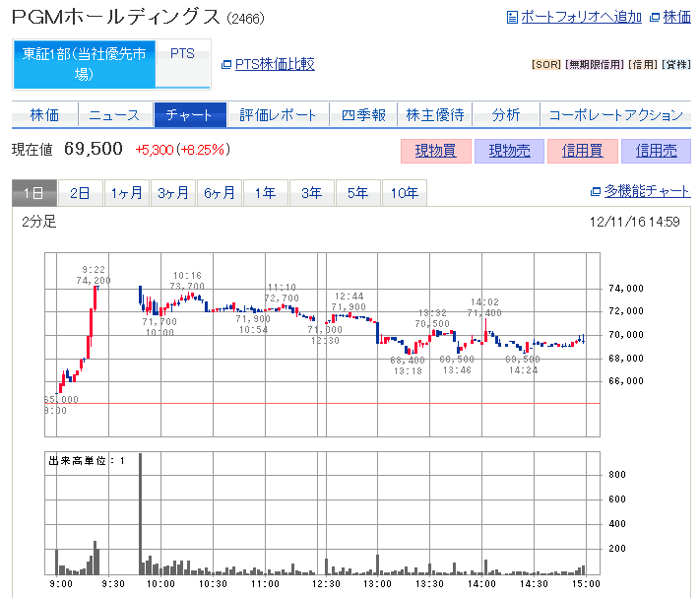Click the 出来高単位 : 1 label

coord(87,461)
